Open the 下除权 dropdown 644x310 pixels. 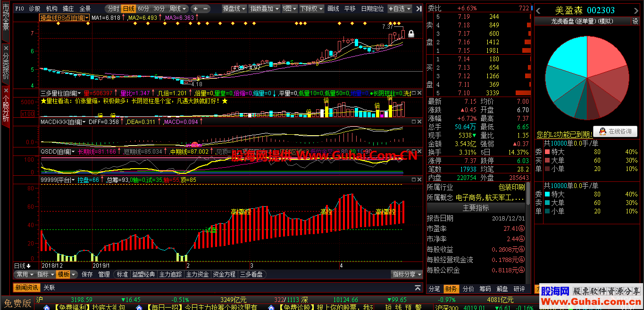(311, 8)
